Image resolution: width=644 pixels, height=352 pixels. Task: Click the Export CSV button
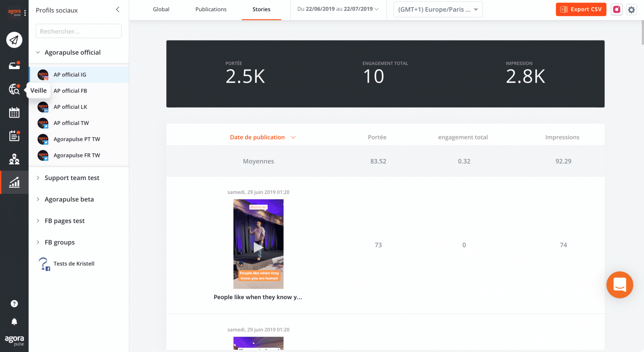point(581,9)
